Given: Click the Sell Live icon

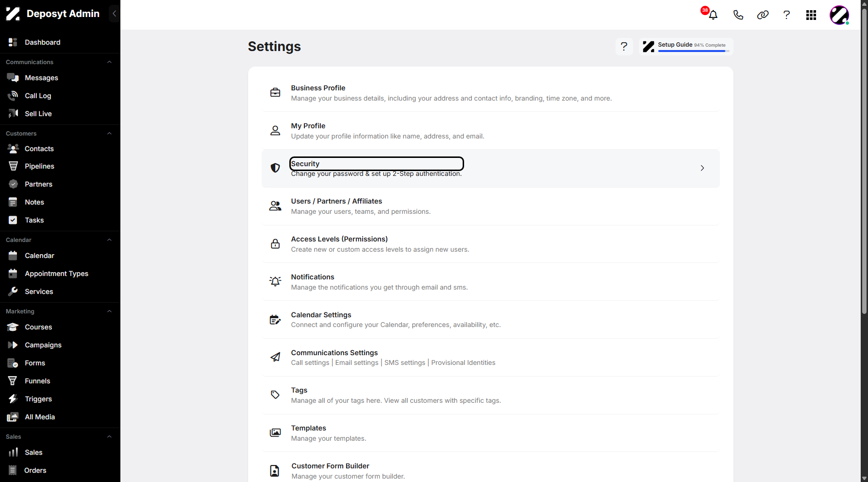Looking at the screenshot, I should [x=13, y=114].
